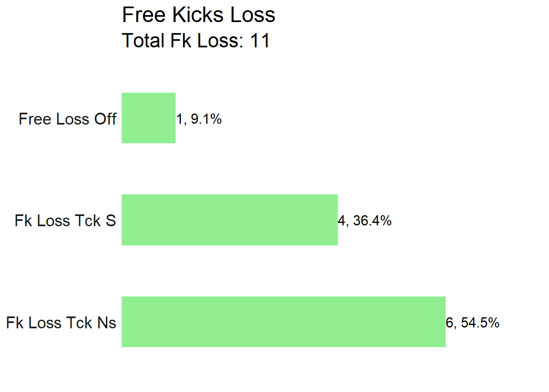549x392 pixels.
Task: Click the 9.1% percentage value
Action: (206, 119)
